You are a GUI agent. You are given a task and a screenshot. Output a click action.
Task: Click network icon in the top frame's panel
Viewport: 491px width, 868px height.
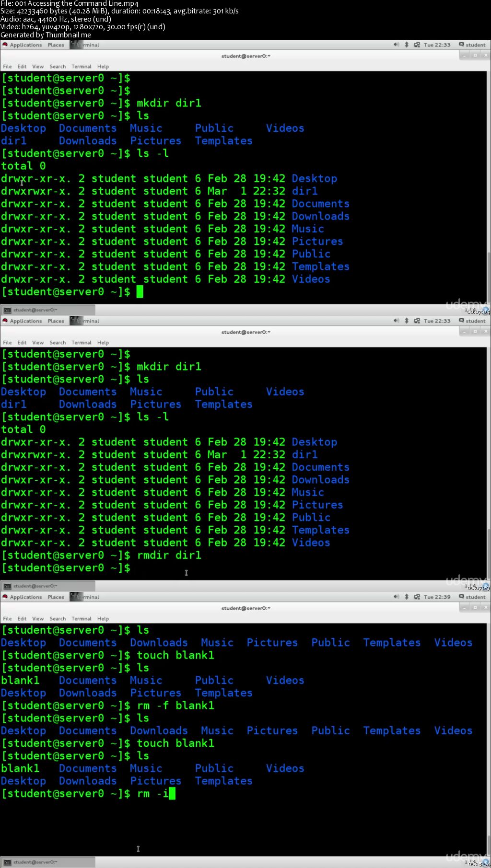[x=417, y=45]
